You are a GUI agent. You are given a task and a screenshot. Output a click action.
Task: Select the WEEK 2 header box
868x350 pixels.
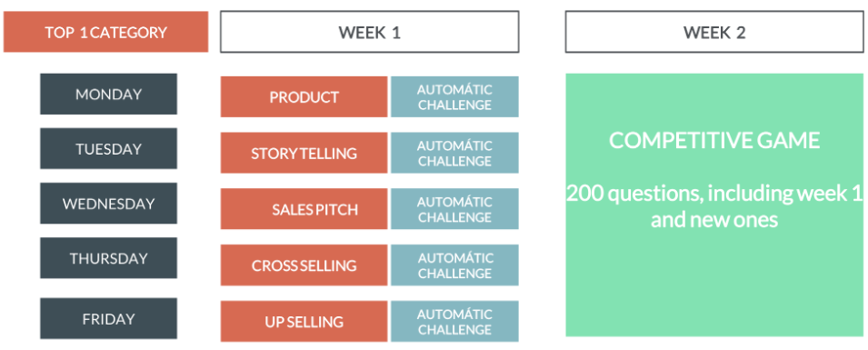(x=714, y=32)
